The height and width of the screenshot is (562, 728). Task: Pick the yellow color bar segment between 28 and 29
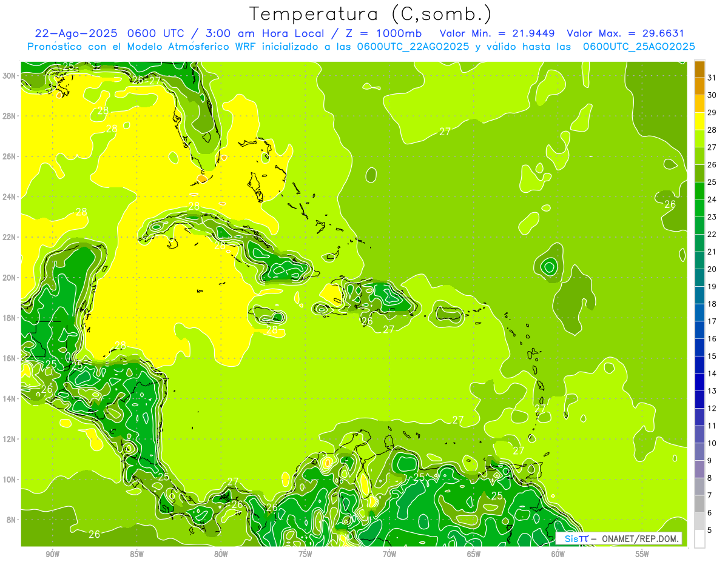(699, 121)
